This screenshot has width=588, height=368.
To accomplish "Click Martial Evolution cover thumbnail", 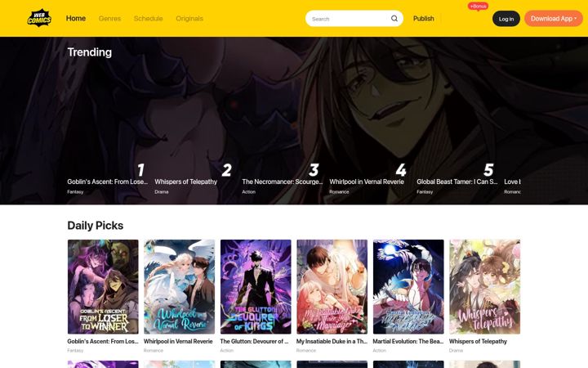I will coord(408,287).
